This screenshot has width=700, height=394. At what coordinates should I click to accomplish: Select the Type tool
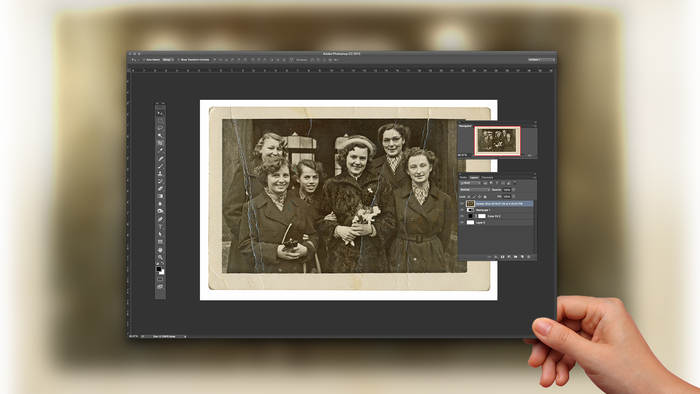tap(160, 226)
